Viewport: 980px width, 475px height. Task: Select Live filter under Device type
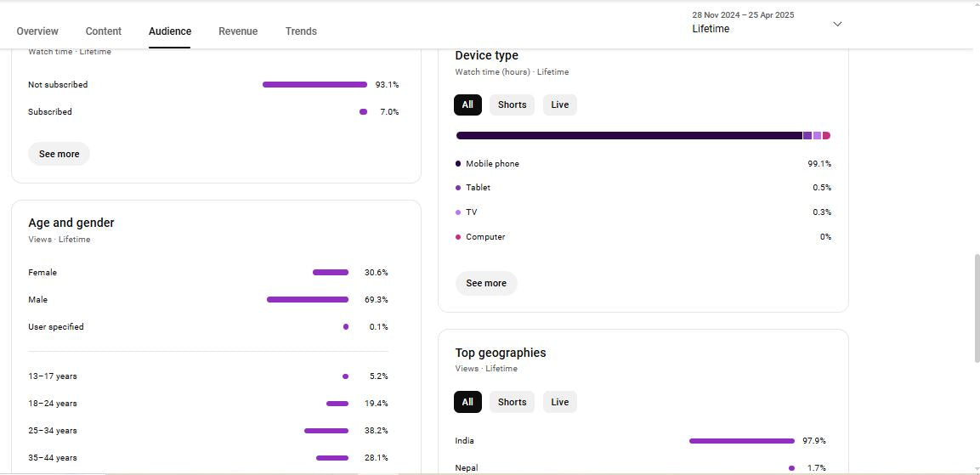tap(559, 105)
